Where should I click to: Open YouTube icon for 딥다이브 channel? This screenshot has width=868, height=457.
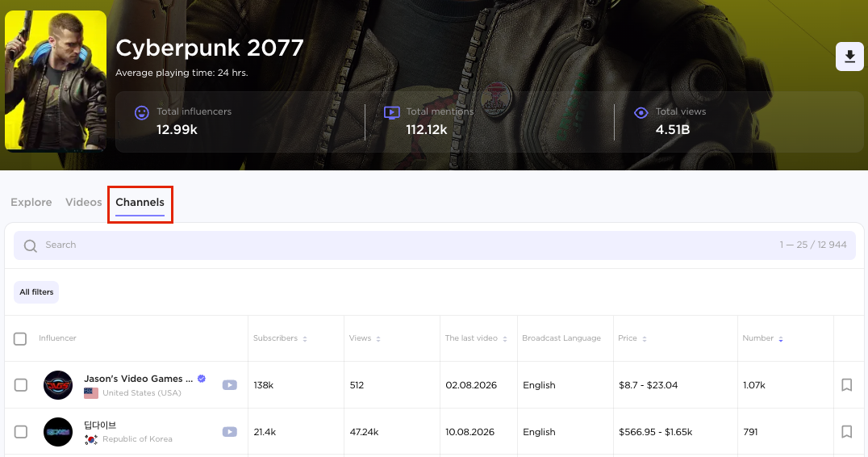(230, 431)
